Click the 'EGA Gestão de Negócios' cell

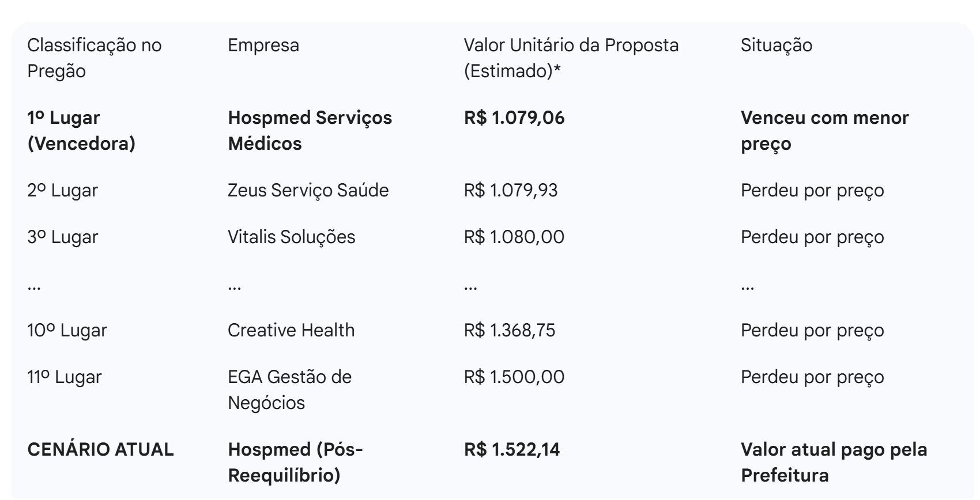tap(289, 389)
